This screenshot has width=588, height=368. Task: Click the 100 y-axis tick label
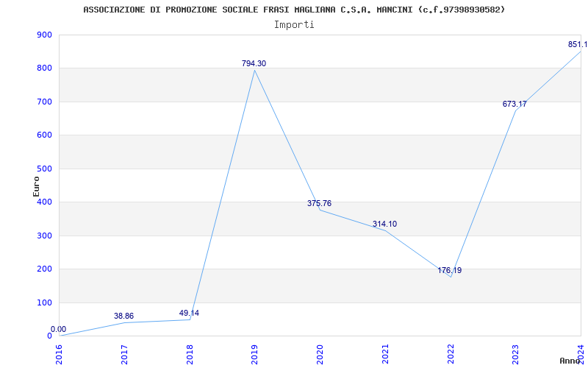[44, 302]
